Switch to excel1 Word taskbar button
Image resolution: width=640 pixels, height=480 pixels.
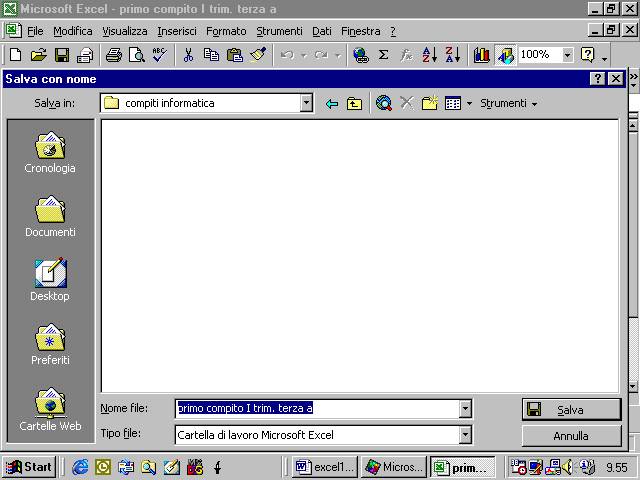(325, 467)
